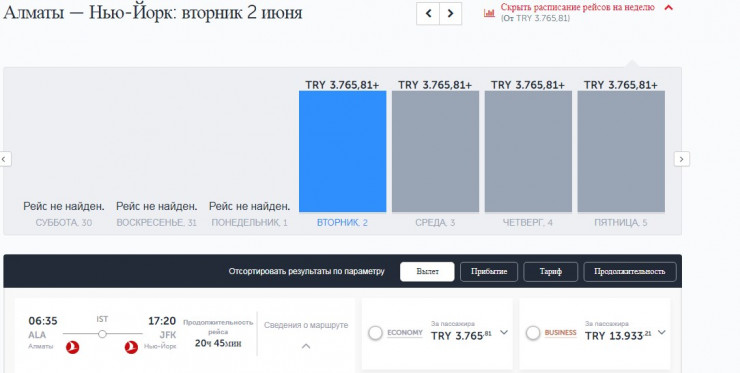This screenshot has width=740, height=373.
Task: Go to previous day arrow in header
Action: pyautogui.click(x=428, y=14)
